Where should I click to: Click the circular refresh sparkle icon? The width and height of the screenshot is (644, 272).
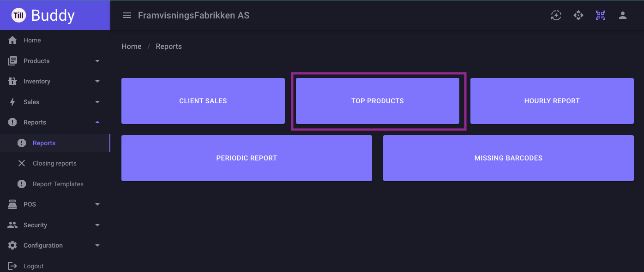point(556,15)
